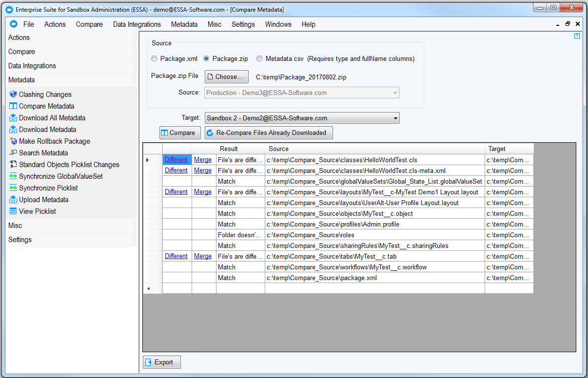
Task: Click Make Rollback Package icon
Action: point(13,141)
